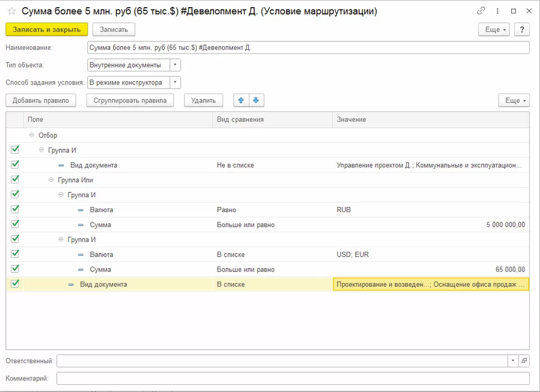Viewport: 540px width, 392px height.
Task: Collapse the Группа Или node
Action: point(51,180)
